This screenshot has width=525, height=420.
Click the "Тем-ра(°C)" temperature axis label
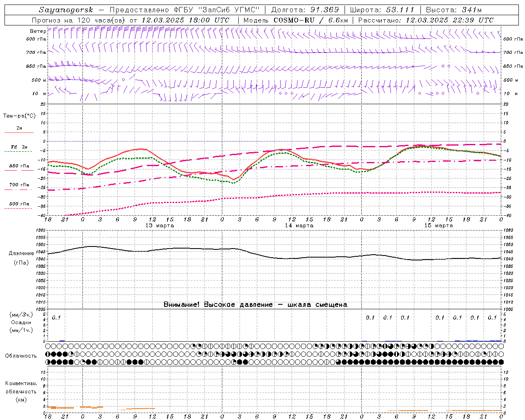coord(19,116)
